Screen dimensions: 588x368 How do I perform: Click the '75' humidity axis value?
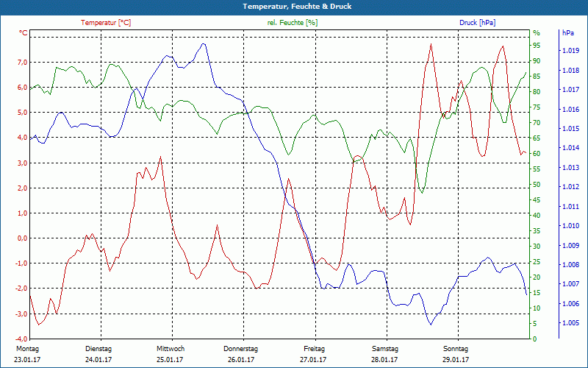pos(537,107)
